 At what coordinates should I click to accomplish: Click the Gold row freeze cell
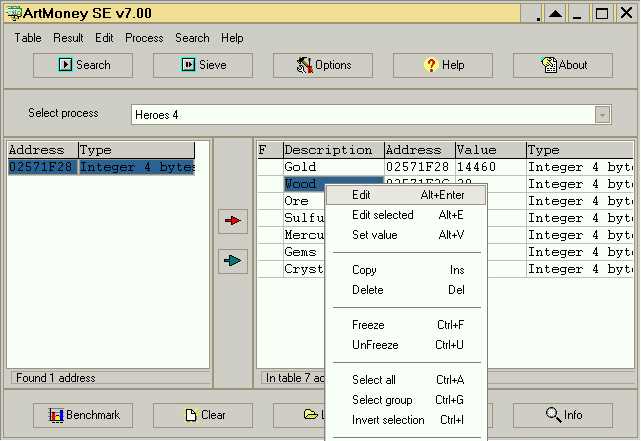click(270, 167)
